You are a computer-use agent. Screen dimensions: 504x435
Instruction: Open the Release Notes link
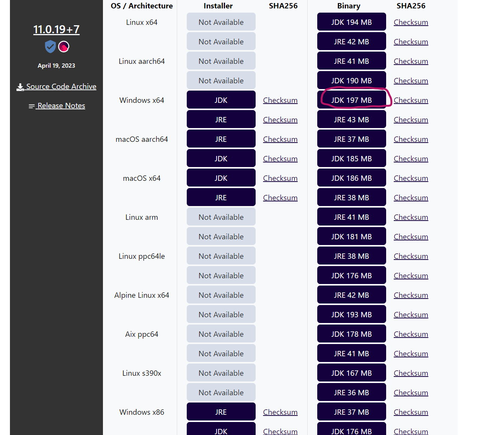61,106
